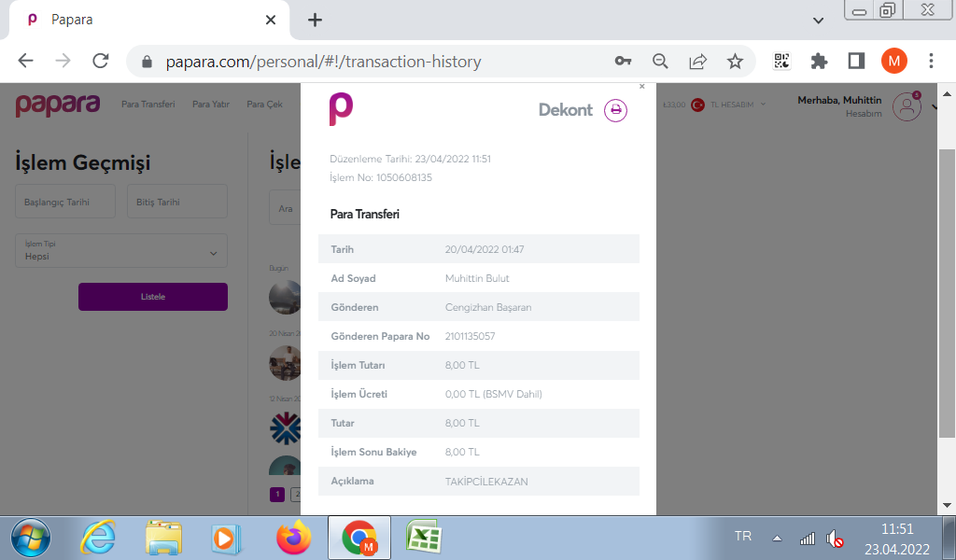
Task: Open the QR code extension
Action: [x=781, y=61]
